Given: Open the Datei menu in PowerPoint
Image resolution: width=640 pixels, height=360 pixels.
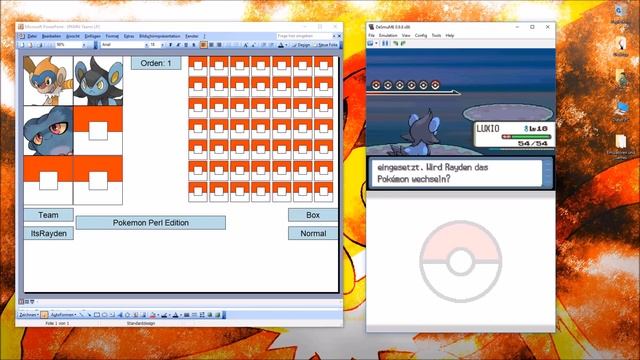Looking at the screenshot, I should click(x=32, y=36).
